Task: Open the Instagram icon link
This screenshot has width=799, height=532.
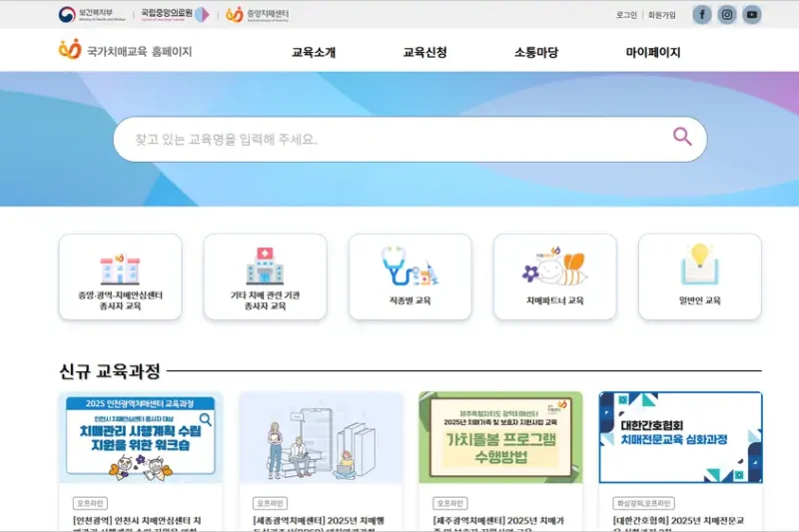Action: (727, 15)
